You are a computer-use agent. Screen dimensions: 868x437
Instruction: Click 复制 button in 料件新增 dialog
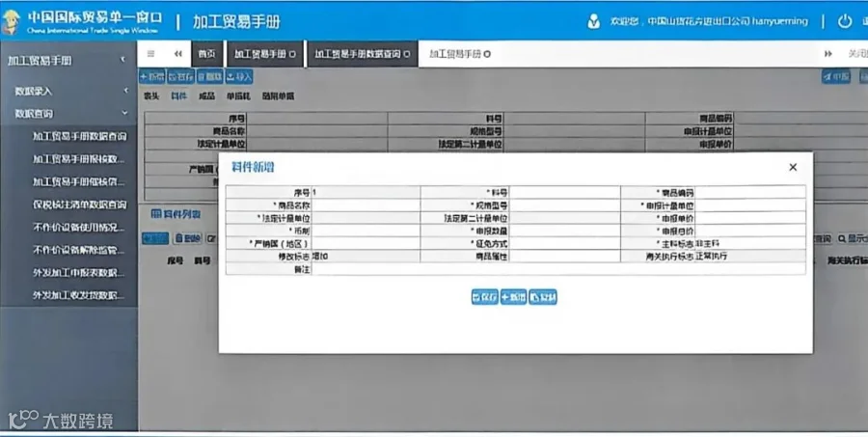(x=542, y=297)
